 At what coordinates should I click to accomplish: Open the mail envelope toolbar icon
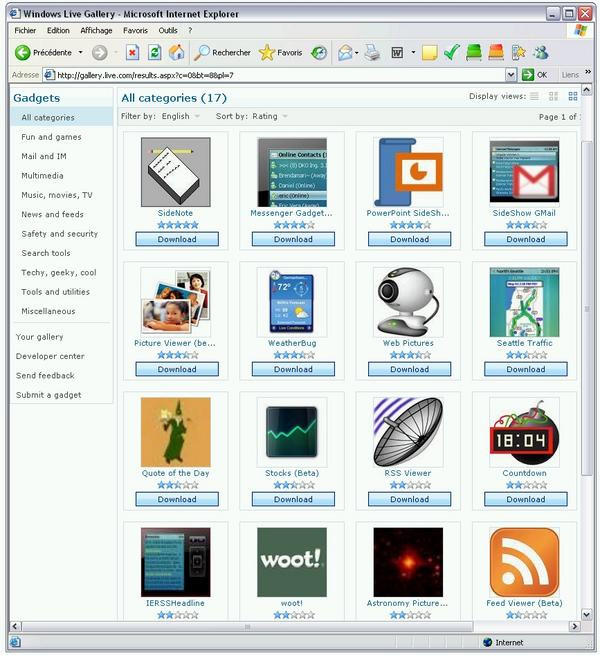345,53
